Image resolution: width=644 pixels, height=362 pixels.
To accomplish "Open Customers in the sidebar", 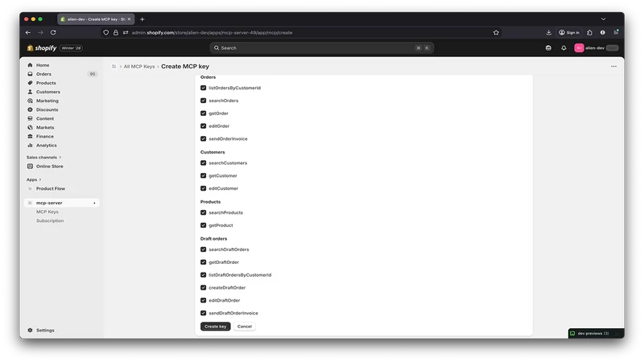I will (x=47, y=92).
